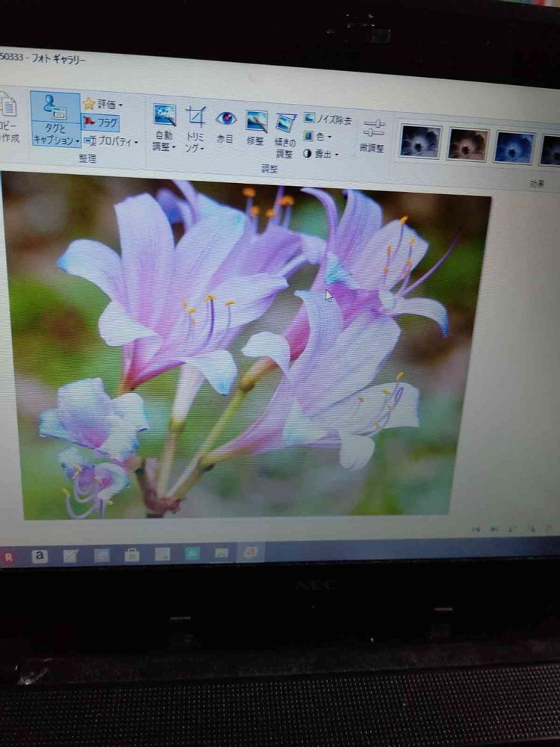
Task: Apply the first effect thumbnail
Action: [420, 142]
